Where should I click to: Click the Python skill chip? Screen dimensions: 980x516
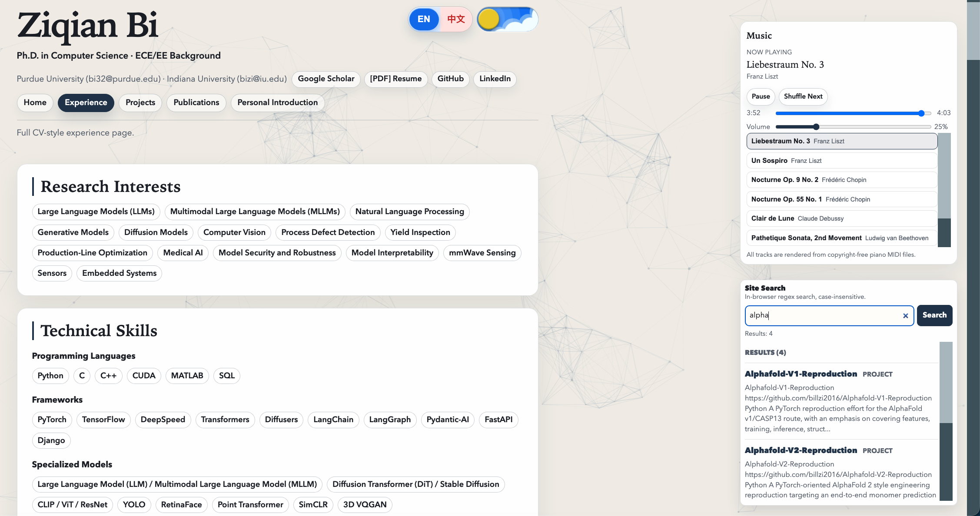coord(50,376)
